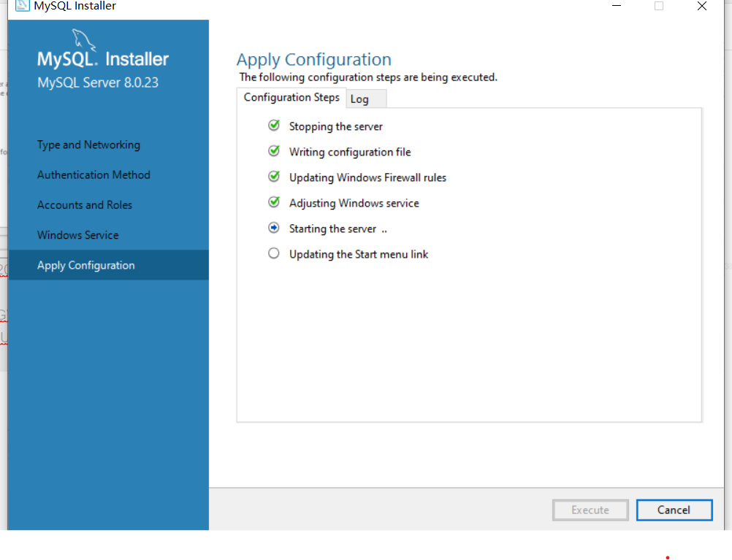The width and height of the screenshot is (732, 560).
Task: Click the 'Writing configuration file' step text
Action: tap(350, 152)
